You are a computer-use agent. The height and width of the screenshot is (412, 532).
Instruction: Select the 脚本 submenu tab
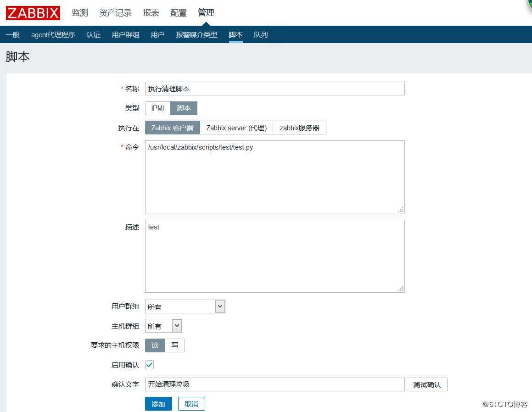pyautogui.click(x=236, y=34)
